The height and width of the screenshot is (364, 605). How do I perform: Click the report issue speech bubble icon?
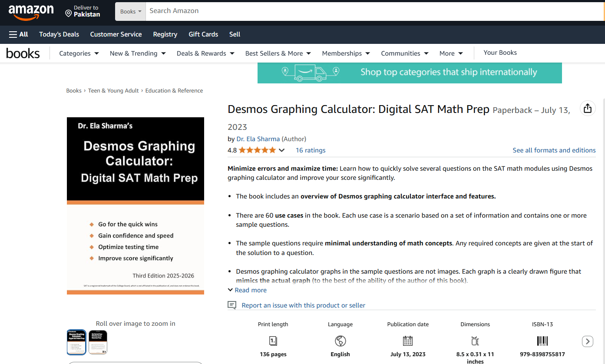tap(232, 305)
